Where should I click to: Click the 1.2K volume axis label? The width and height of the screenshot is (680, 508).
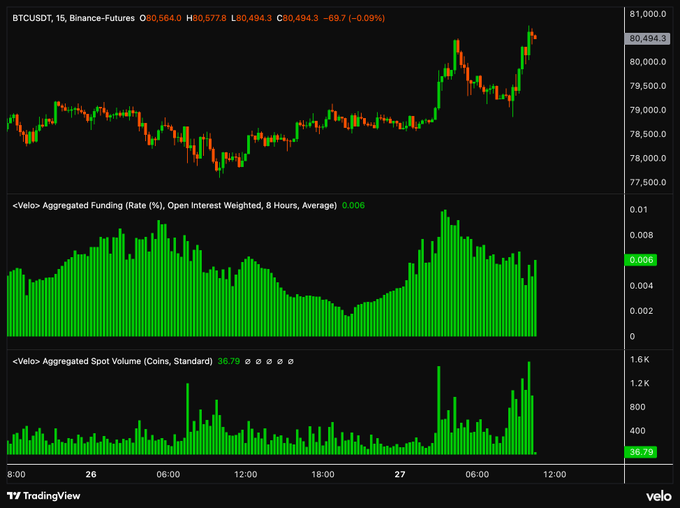point(640,383)
